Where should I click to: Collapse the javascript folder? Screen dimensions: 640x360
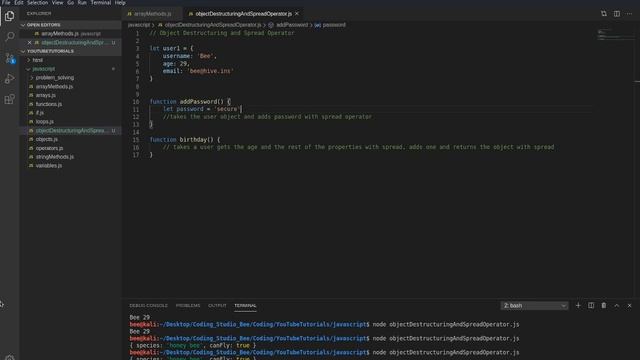click(x=43, y=69)
